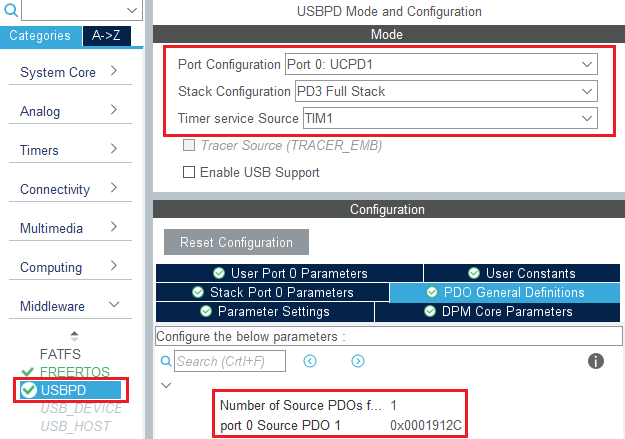Toggle the Tracer Source (TRACER_EMB) checkbox
Viewport: 625px width, 439px height.
tap(189, 145)
